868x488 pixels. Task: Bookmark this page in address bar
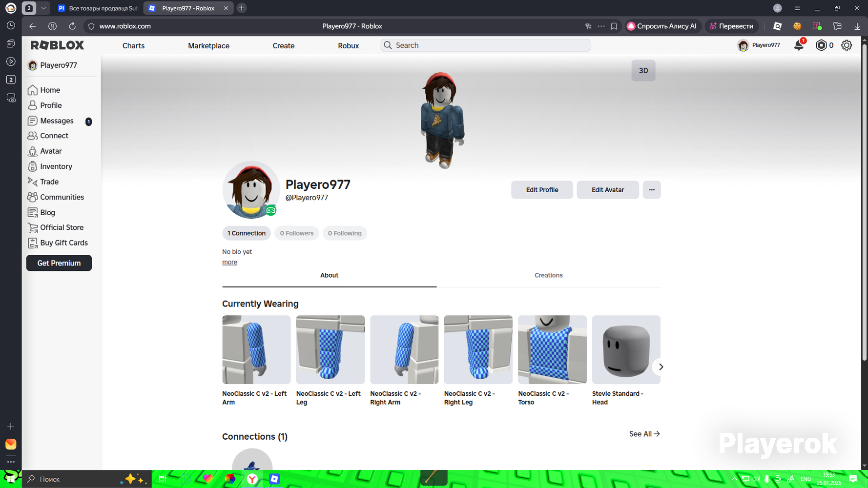click(x=614, y=26)
